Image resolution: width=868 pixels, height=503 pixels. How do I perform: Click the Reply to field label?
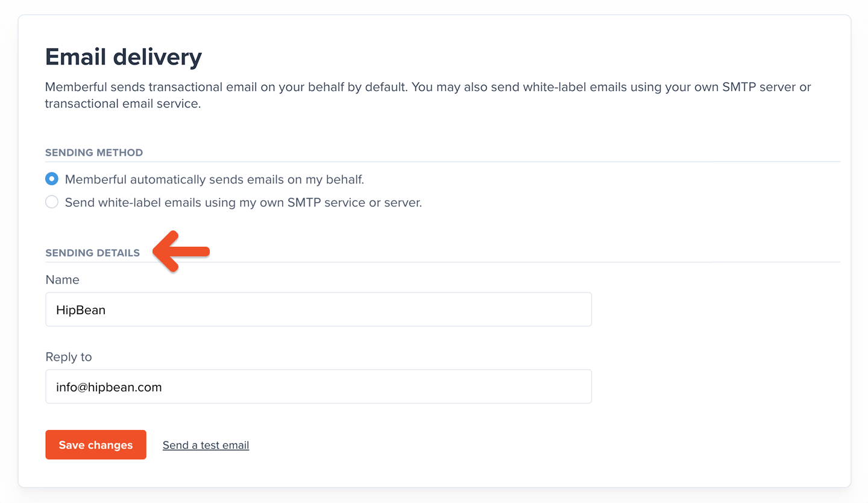(69, 357)
